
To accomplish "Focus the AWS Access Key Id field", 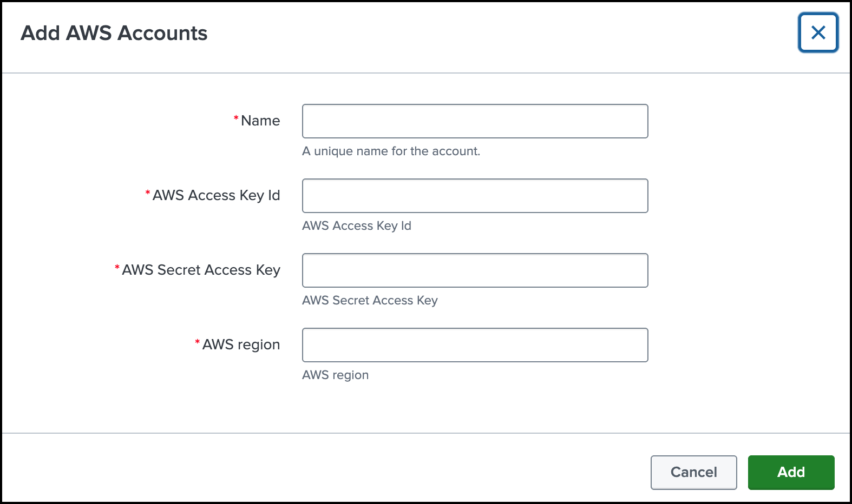I will [475, 196].
